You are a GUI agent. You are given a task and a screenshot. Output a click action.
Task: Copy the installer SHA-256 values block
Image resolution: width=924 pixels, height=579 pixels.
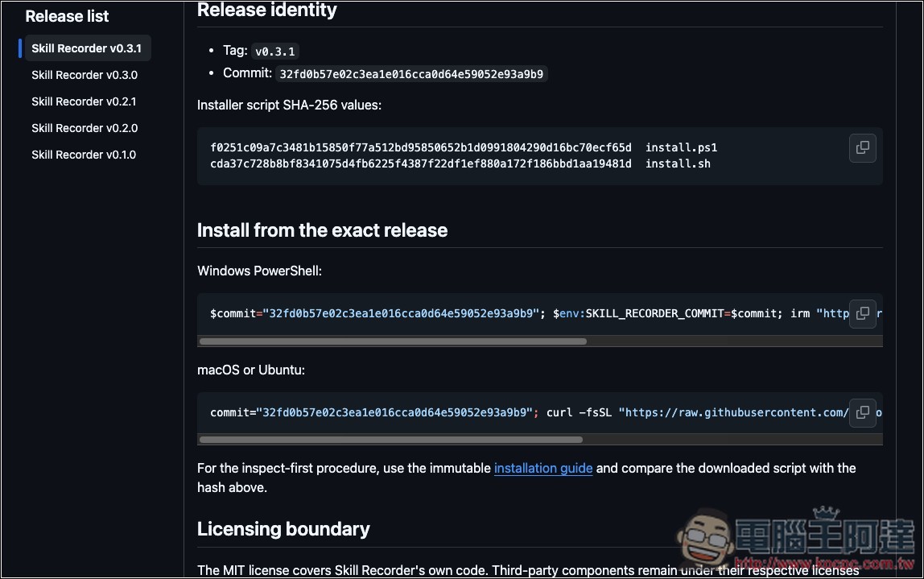(x=862, y=147)
